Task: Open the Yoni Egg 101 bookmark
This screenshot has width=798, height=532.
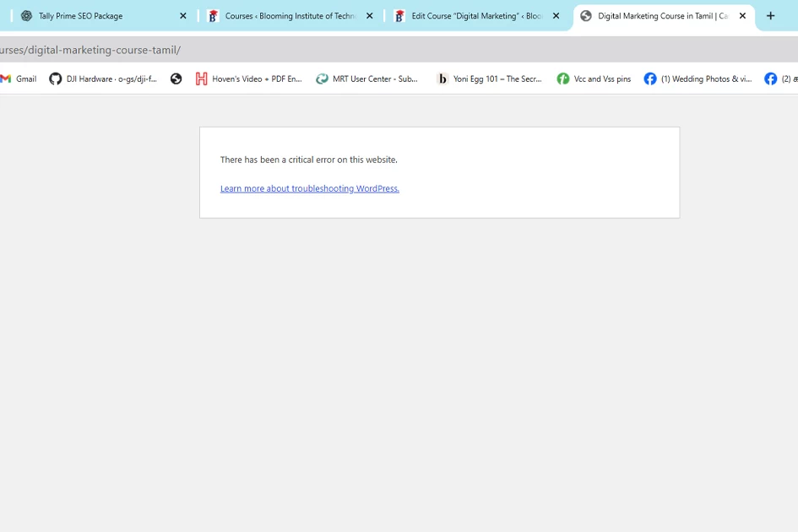Action: click(490, 79)
